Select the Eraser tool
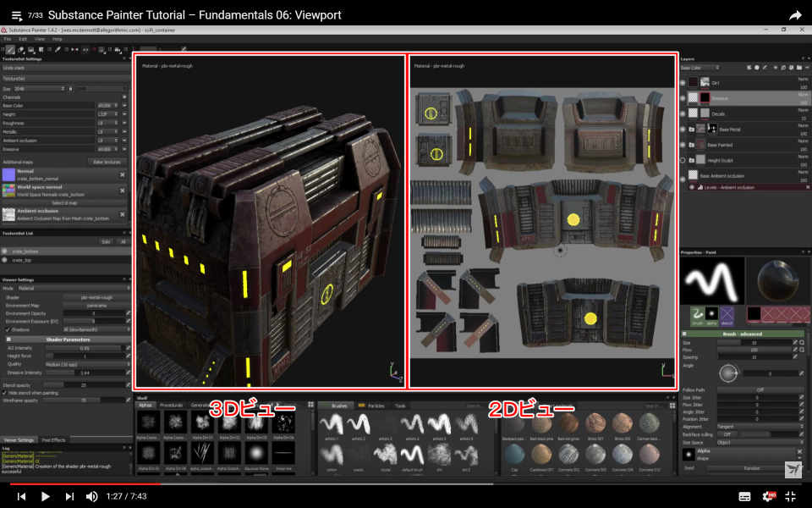 [x=20, y=50]
